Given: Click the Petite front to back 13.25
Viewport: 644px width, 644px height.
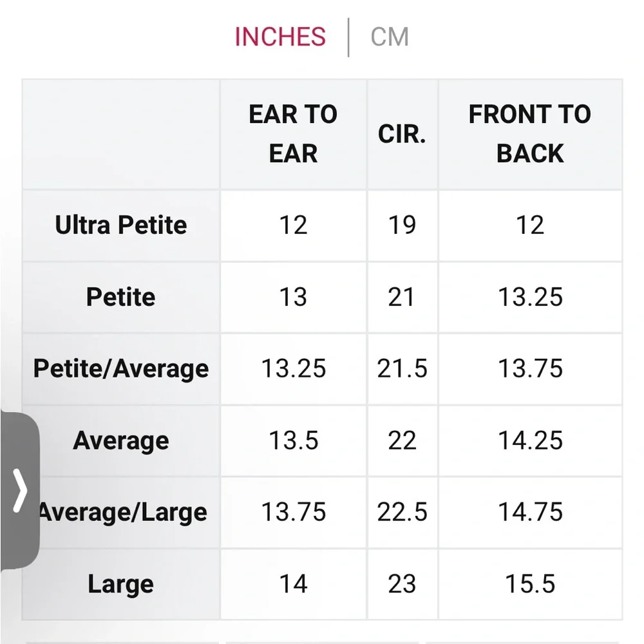Looking at the screenshot, I should pos(530,297).
